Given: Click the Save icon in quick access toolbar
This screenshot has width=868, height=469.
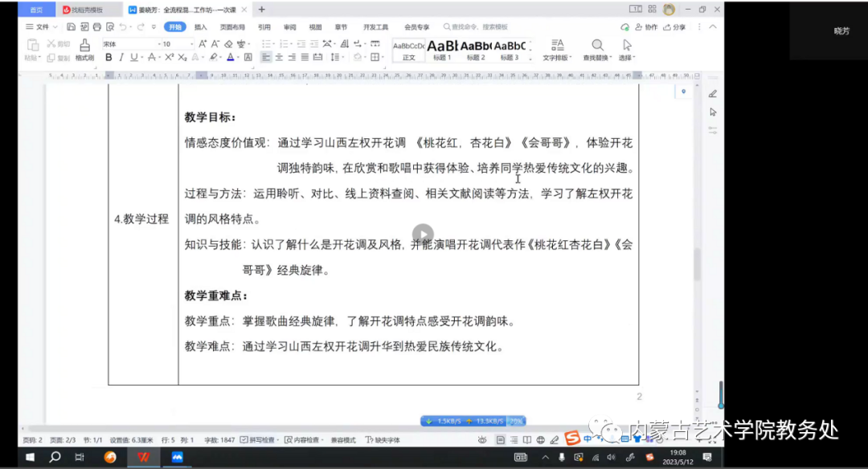Looking at the screenshot, I should pyautogui.click(x=71, y=26).
